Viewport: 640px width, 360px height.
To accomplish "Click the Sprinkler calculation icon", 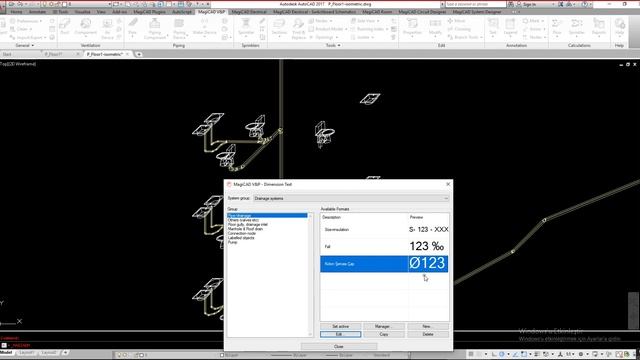I will pos(576,27).
